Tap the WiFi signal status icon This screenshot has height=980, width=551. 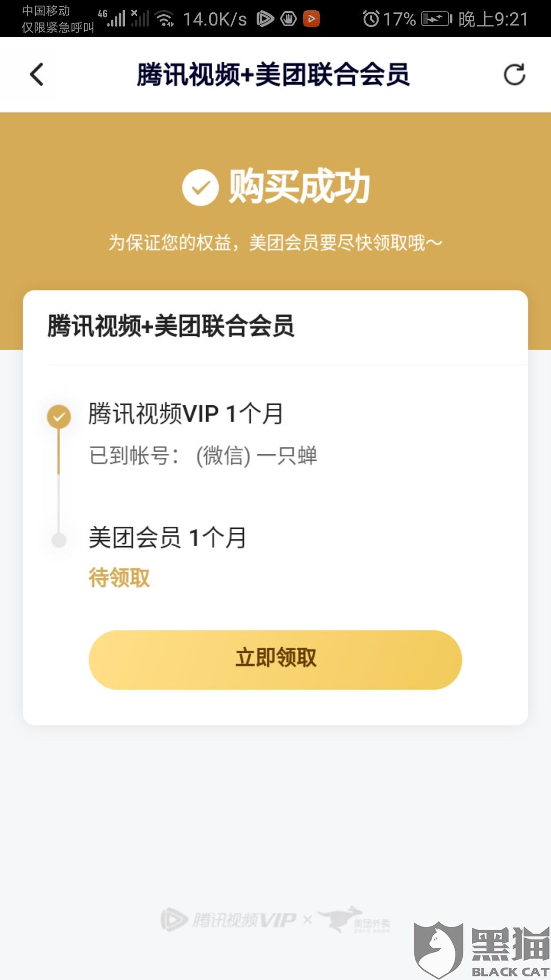165,19
